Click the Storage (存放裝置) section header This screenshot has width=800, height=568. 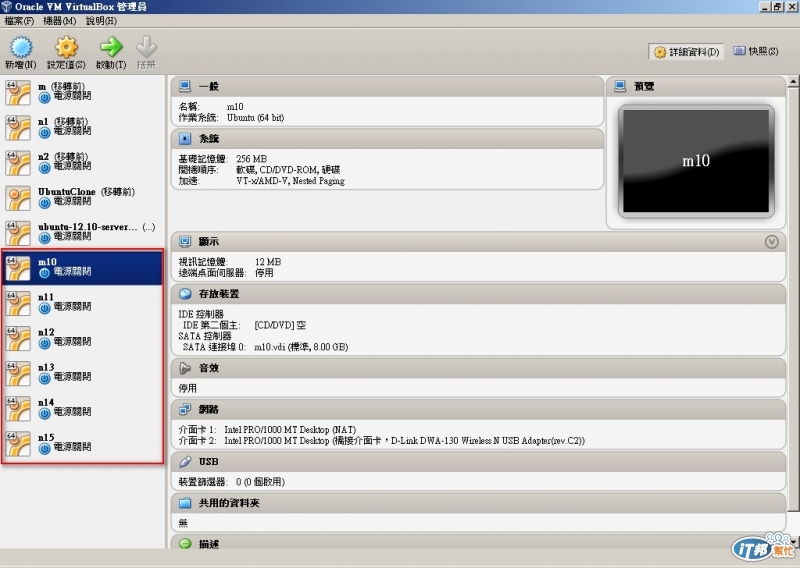(478, 293)
